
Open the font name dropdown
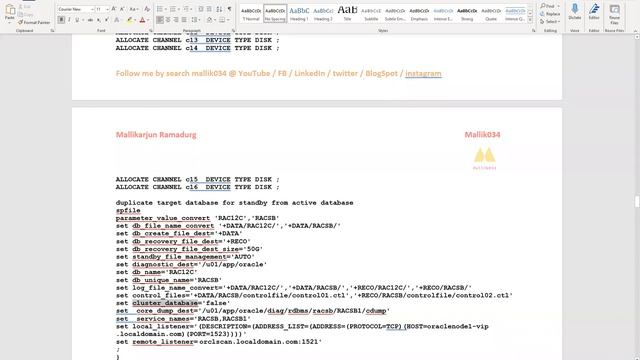tap(92, 9)
